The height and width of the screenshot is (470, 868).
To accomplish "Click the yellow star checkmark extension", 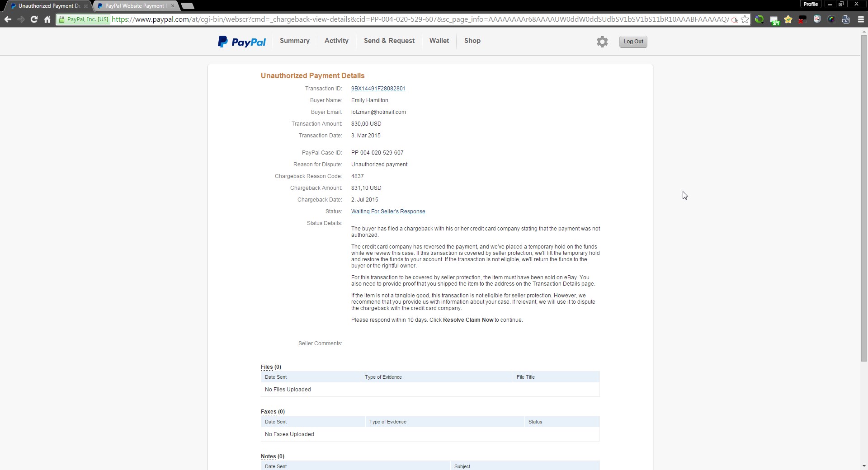I will coord(788,19).
